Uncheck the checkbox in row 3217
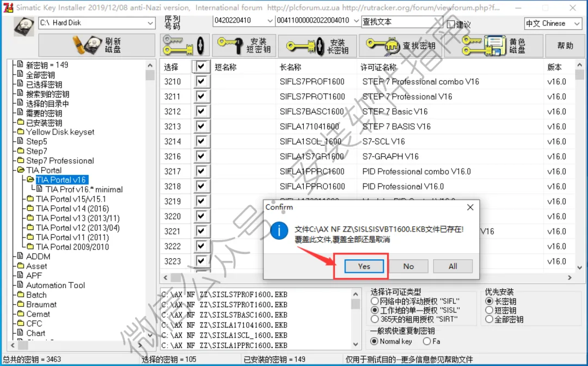This screenshot has height=366, width=588. (201, 172)
